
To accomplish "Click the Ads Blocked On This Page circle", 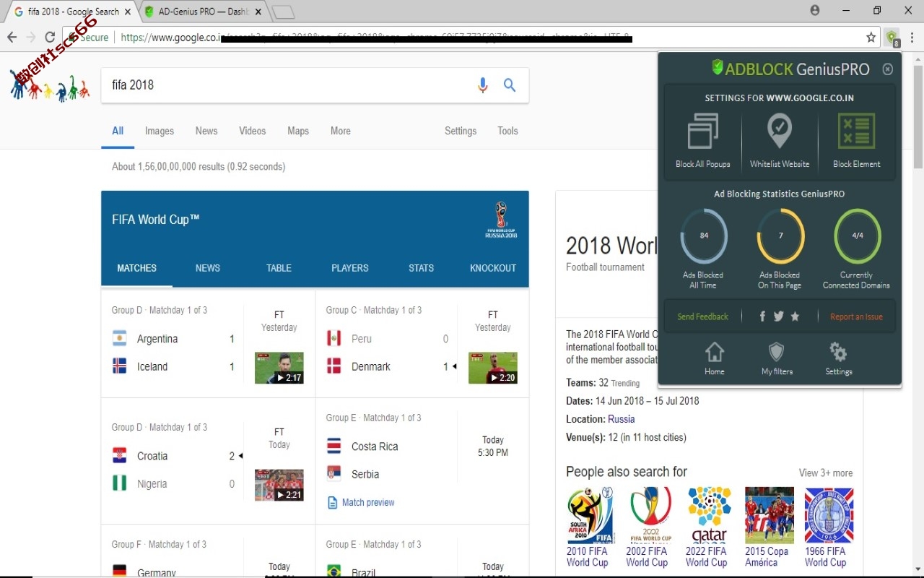I will (x=780, y=236).
